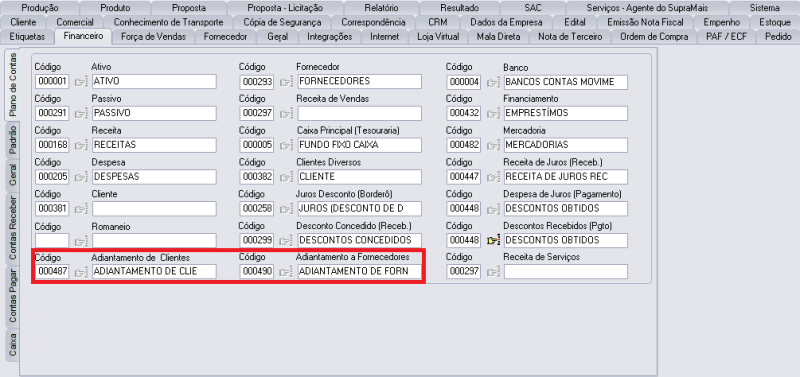800x377 pixels.
Task: Focus the Clientes Diversos code field 000382
Action: coord(257,177)
